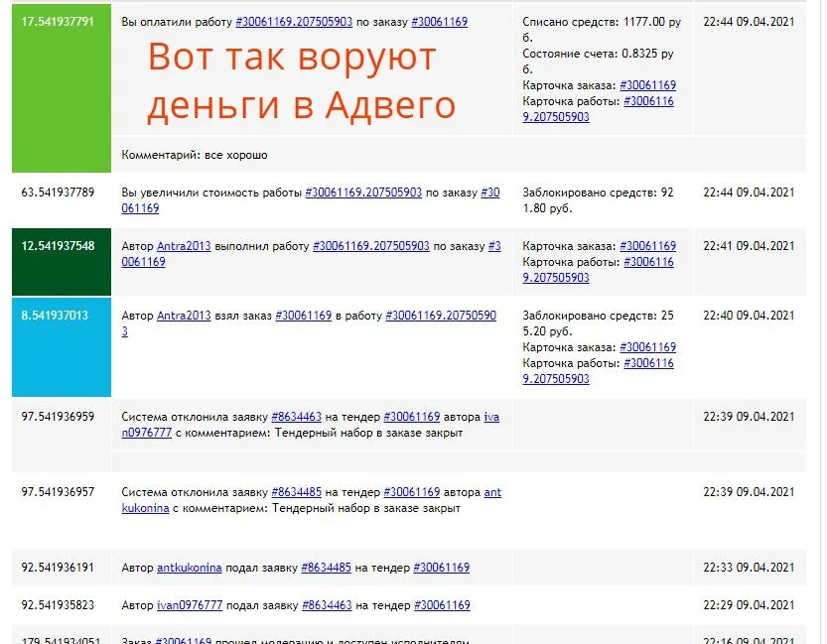
Task: Open request #8634463 in the ivan0976777 'подал заявку' row
Action: [x=327, y=605]
